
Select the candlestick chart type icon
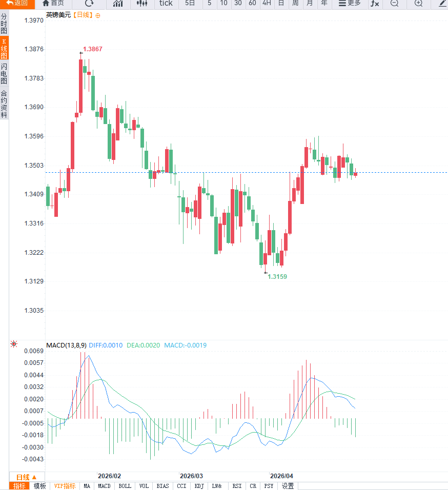(142, 4)
